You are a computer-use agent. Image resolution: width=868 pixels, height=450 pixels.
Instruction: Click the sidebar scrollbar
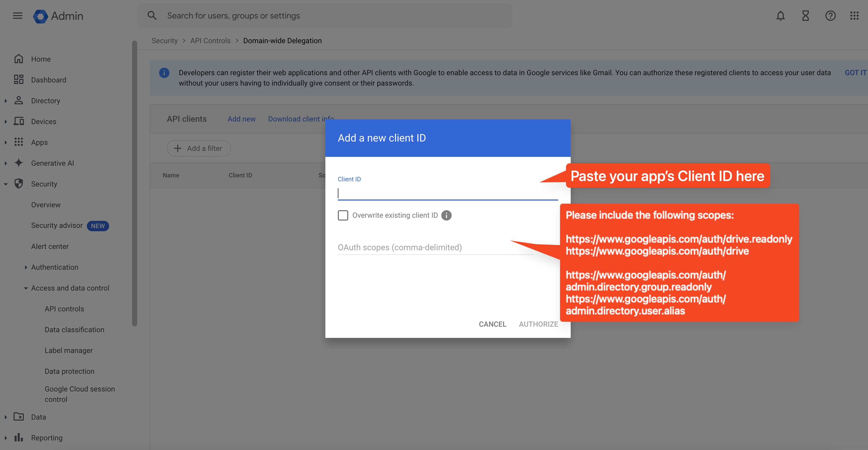135,183
